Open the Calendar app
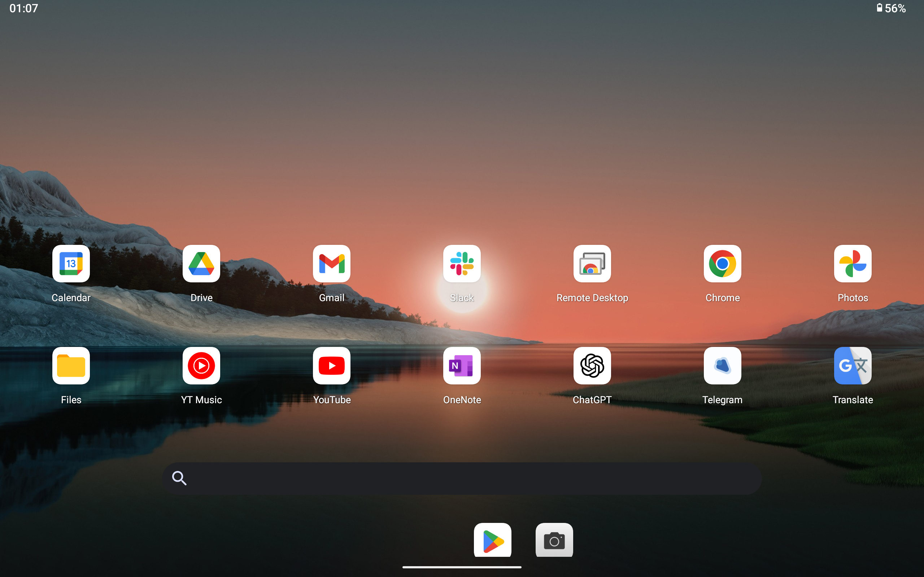This screenshot has height=577, width=924. point(71,264)
